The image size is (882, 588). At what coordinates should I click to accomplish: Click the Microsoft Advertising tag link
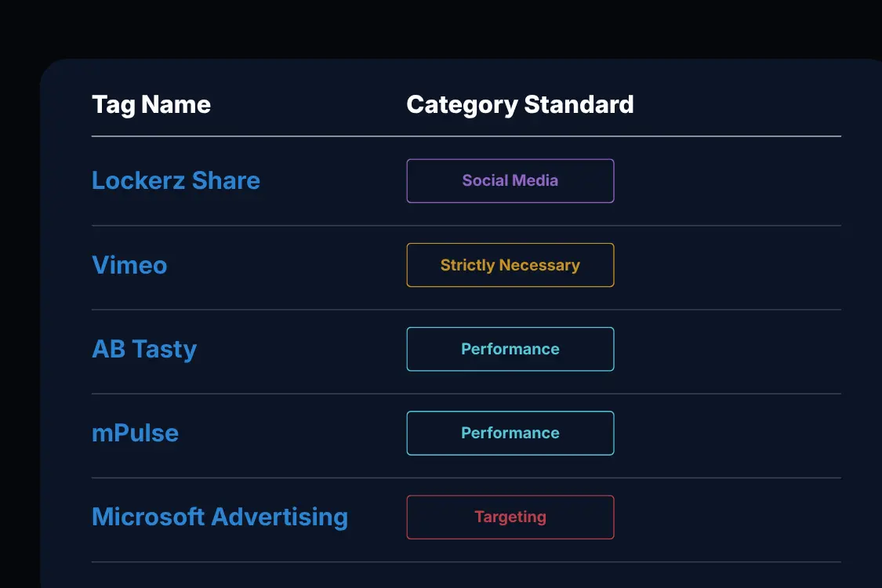[220, 517]
